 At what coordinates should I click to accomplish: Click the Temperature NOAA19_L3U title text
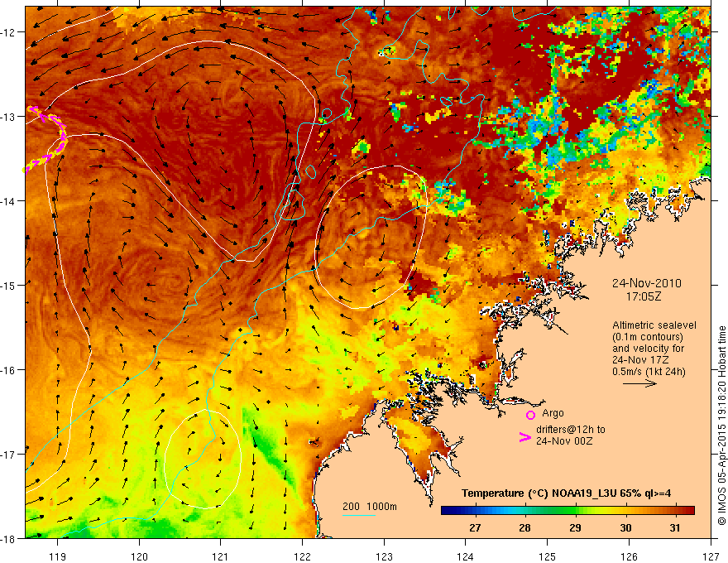pyautogui.click(x=566, y=493)
